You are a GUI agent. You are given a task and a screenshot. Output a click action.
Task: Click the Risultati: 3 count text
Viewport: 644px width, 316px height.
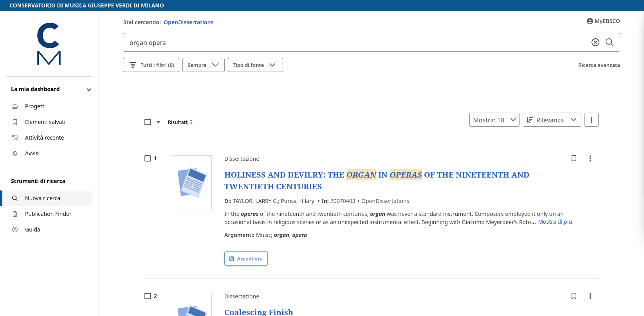pyautogui.click(x=180, y=122)
